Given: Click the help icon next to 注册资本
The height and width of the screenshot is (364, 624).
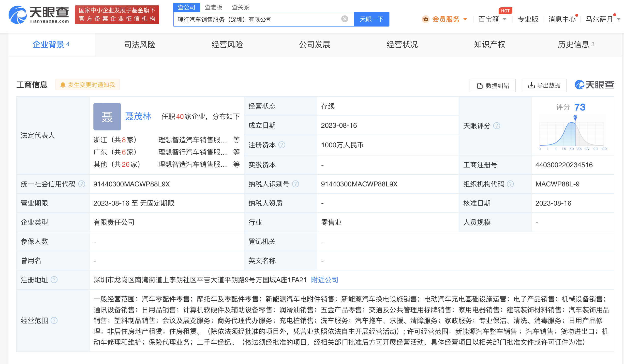Looking at the screenshot, I should click(x=282, y=145).
